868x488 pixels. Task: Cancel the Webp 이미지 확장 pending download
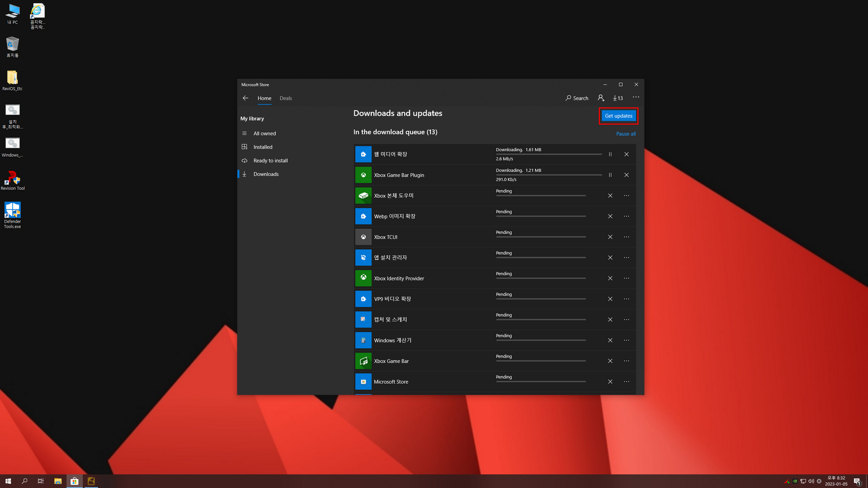(x=610, y=216)
